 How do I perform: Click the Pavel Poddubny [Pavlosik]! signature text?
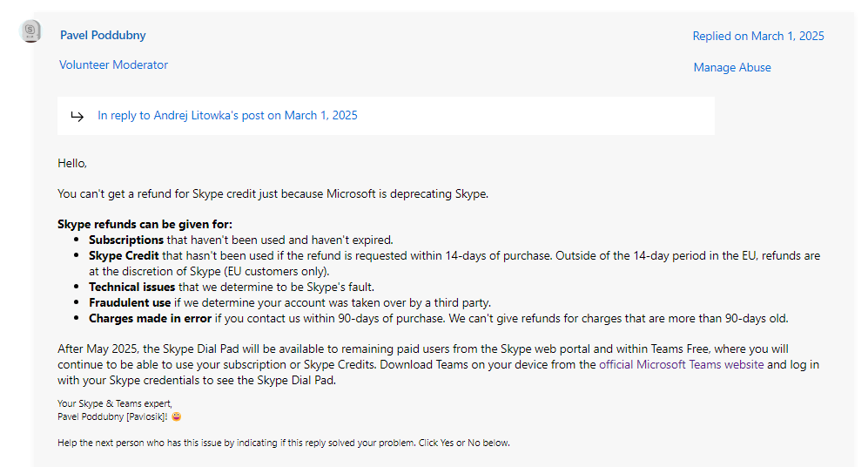tap(112, 416)
